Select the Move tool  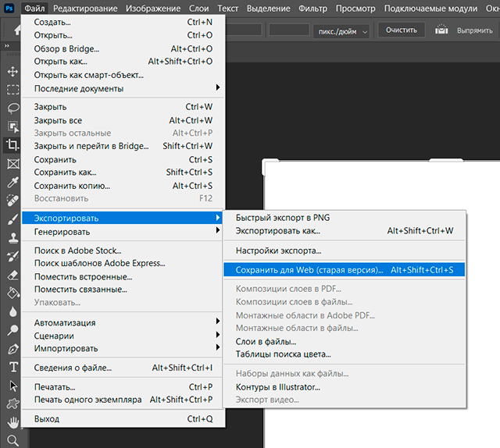12,72
